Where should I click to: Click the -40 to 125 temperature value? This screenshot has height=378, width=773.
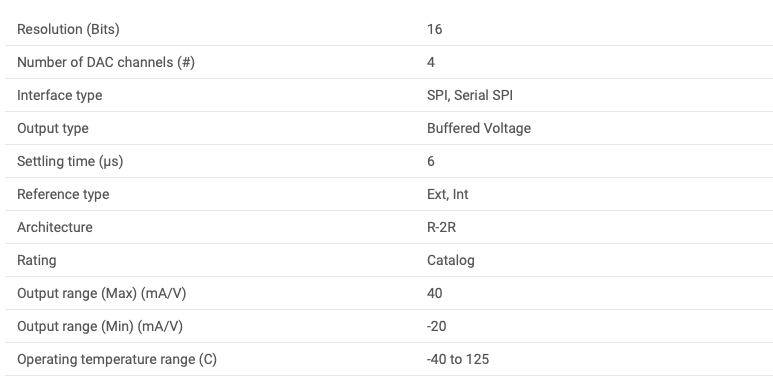coord(458,359)
